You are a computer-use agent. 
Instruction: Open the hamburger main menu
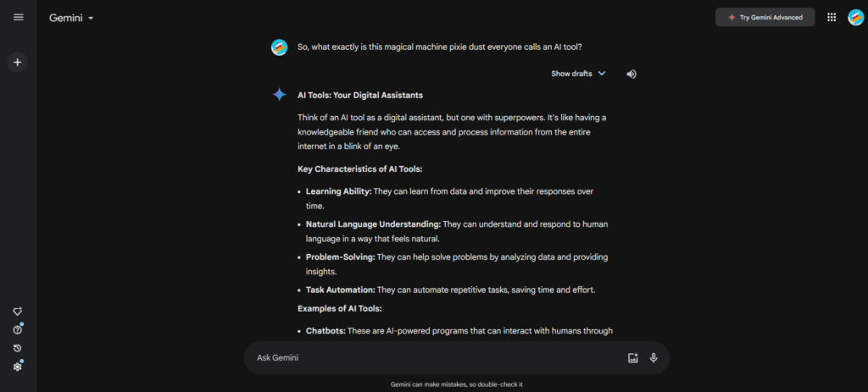click(19, 17)
